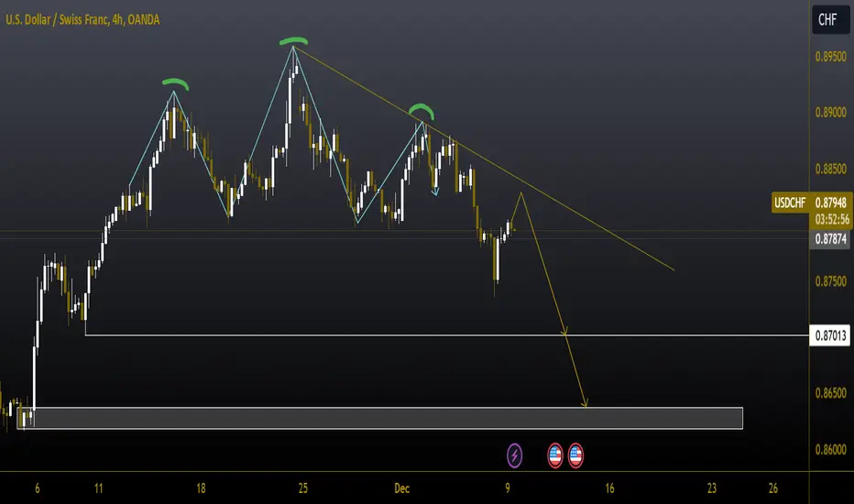Click the 11 date label on time axis
The image size is (854, 504).
pos(99,488)
